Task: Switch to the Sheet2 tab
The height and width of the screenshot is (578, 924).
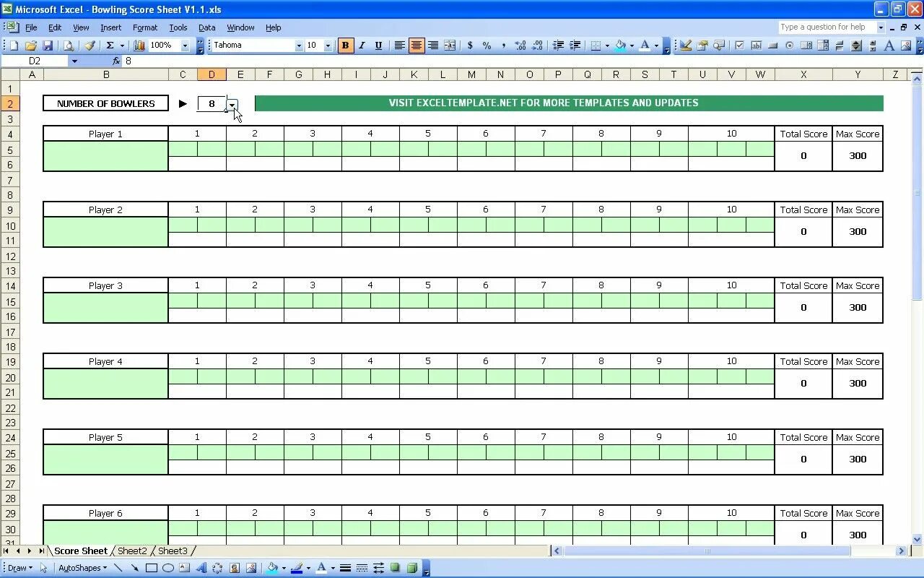Action: click(x=132, y=551)
